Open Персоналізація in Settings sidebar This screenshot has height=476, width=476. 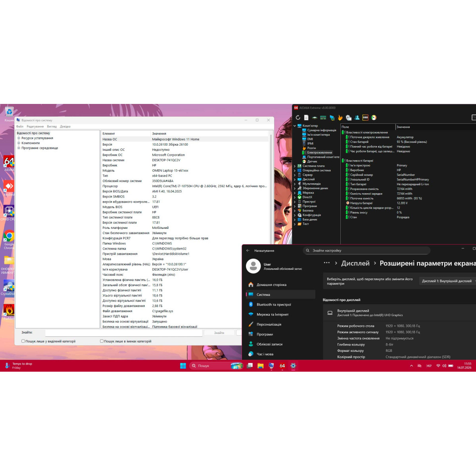(281, 324)
